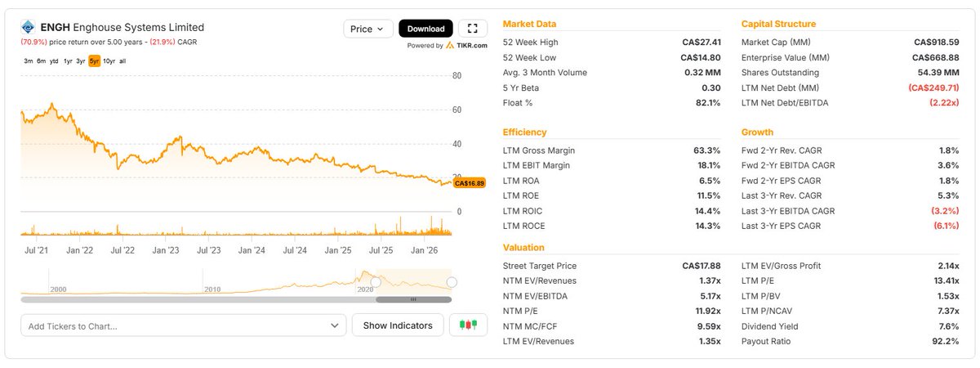Click the Shares Outstanding value 54.39 MM
Viewport: 980px width, 368px height.
[x=938, y=73]
